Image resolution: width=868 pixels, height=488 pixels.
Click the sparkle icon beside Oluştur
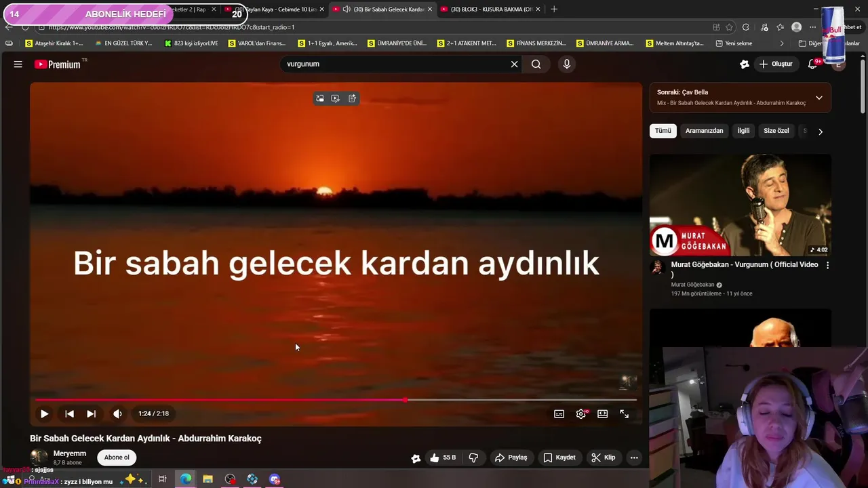(x=745, y=64)
